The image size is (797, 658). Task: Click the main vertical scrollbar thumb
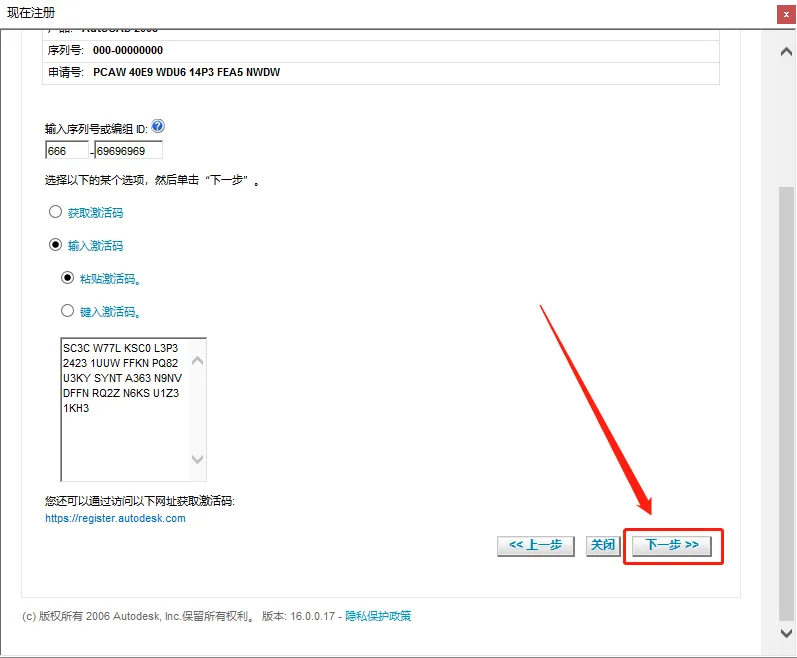click(786, 404)
